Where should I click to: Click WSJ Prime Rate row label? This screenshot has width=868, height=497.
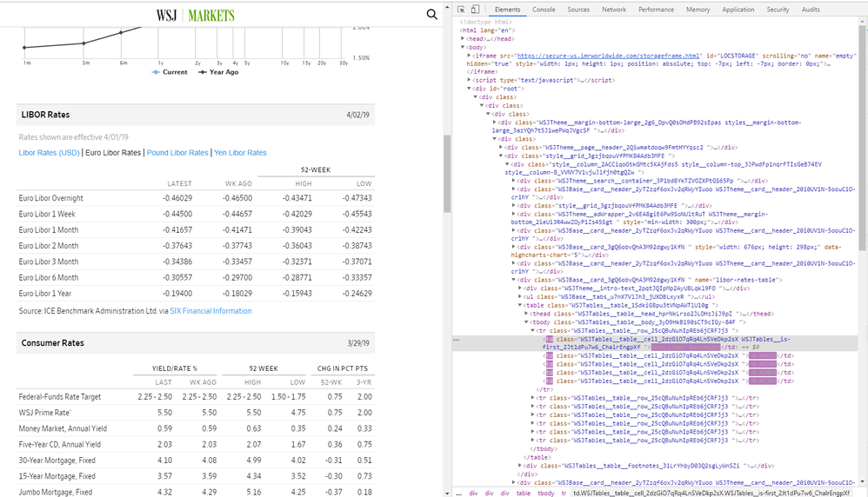pyautogui.click(x=44, y=413)
